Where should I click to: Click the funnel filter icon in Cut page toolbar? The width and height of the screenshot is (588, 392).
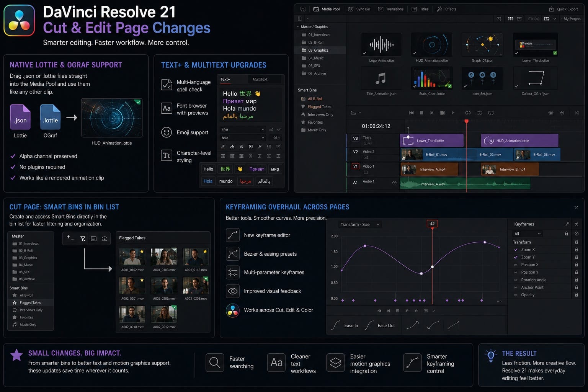pyautogui.click(x=83, y=238)
